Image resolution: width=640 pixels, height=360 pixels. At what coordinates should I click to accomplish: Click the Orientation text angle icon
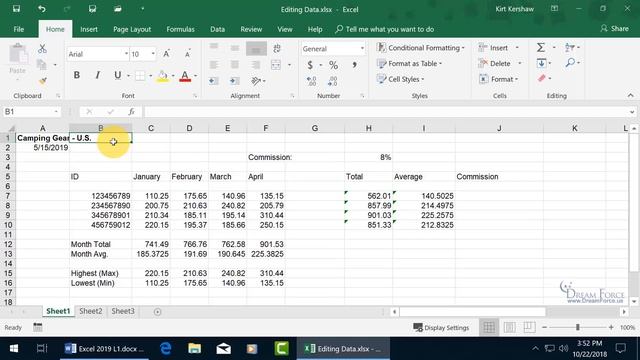pos(256,81)
